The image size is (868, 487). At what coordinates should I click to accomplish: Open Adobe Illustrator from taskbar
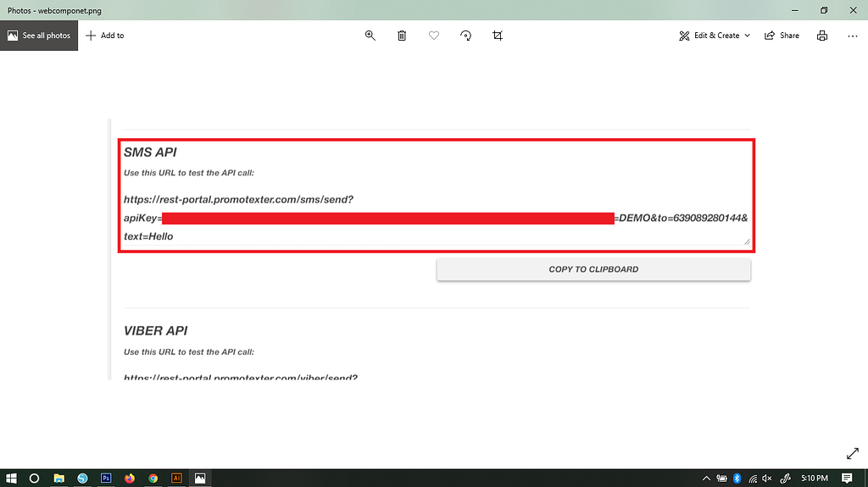176,479
